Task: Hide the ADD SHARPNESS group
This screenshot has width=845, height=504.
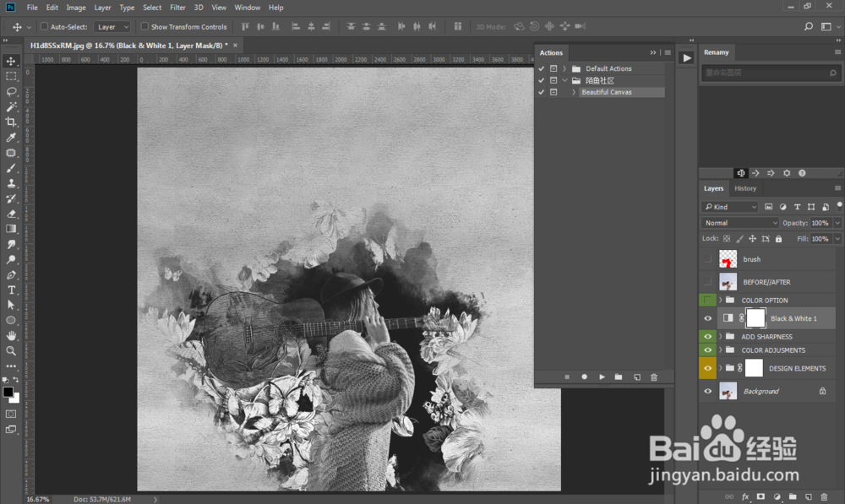Action: [707, 337]
